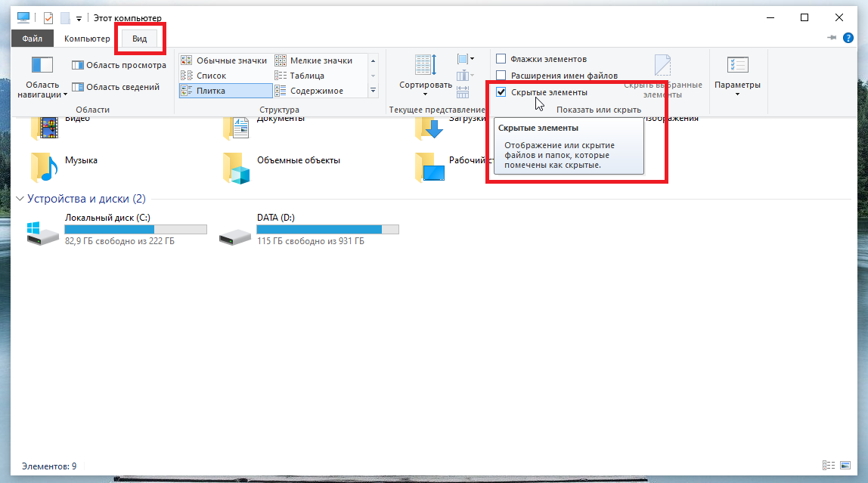Click the C: drive free space bar

pos(135,229)
